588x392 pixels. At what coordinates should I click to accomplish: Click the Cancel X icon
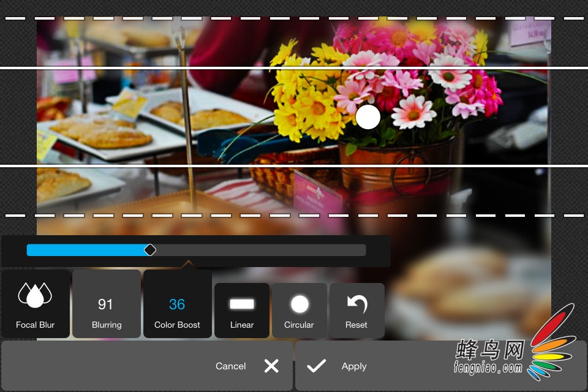pos(271,366)
